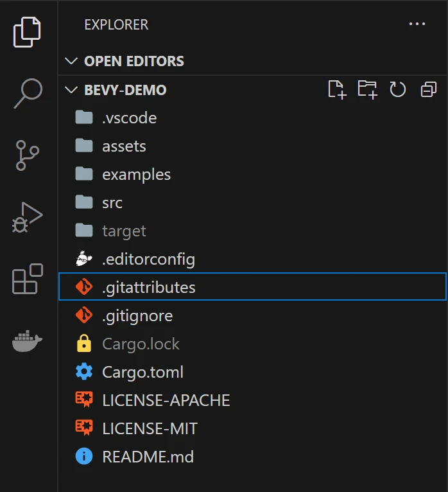Click the New File icon
The image size is (448, 492).
337,90
